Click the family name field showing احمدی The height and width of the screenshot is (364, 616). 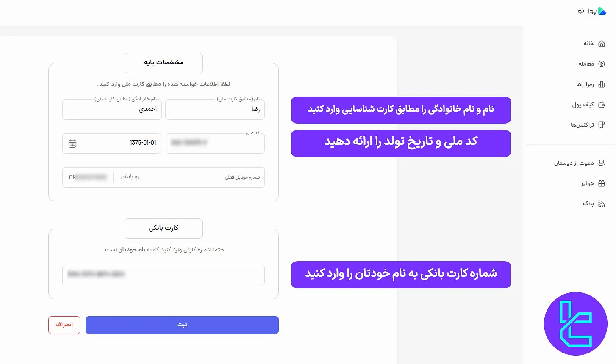(x=111, y=109)
